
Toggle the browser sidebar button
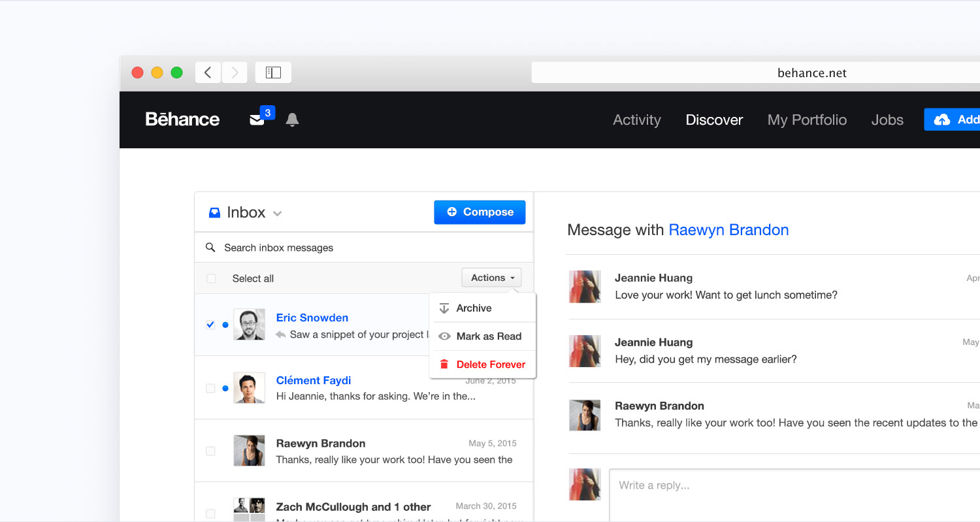tap(273, 73)
